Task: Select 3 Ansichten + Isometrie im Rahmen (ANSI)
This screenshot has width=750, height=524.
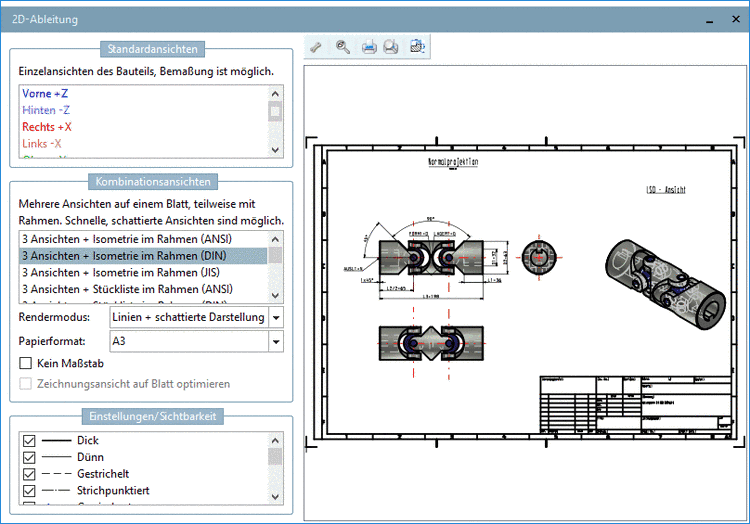Action: [x=143, y=239]
